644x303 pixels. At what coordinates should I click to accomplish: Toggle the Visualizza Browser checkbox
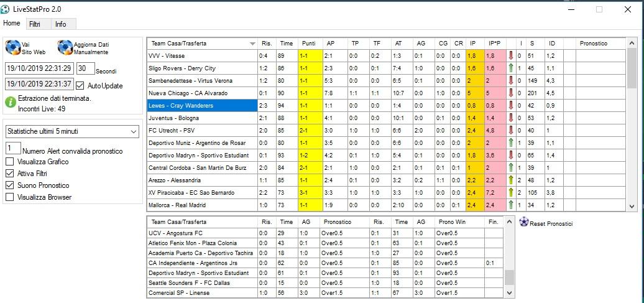(9, 197)
